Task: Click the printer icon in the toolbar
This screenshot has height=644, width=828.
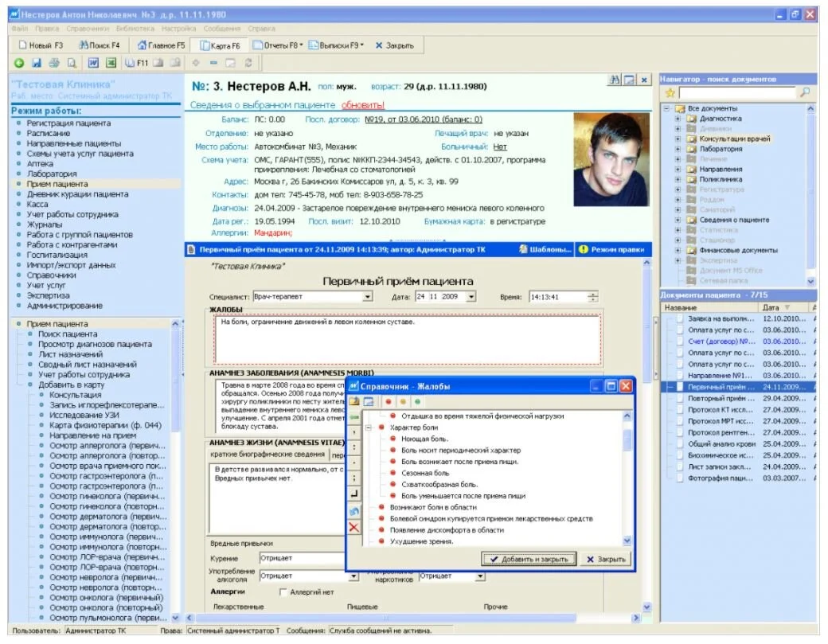Action: 54,64
